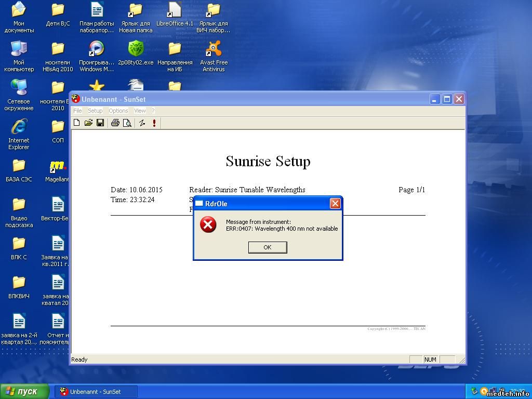532x399 pixels.
Task: Click the Print Preview toolbar icon
Action: pyautogui.click(x=127, y=123)
